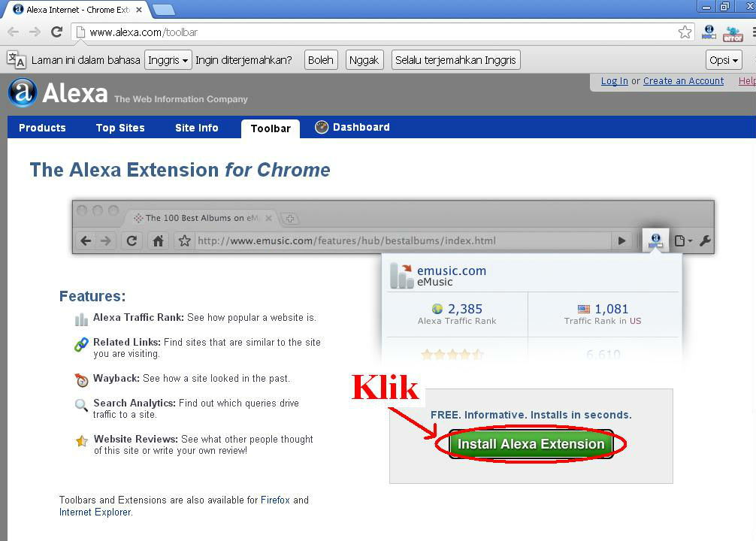The height and width of the screenshot is (541, 756).
Task: Reload the page with refresh icon
Action: coord(56,32)
